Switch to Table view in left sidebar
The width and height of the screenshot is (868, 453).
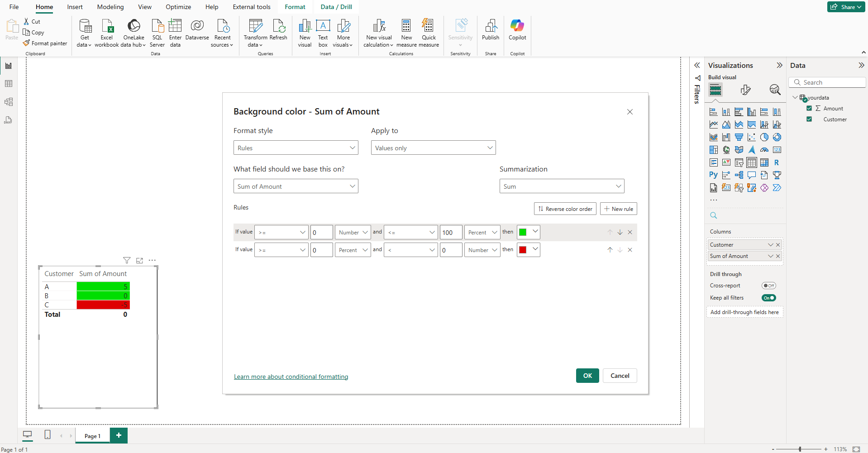point(9,84)
